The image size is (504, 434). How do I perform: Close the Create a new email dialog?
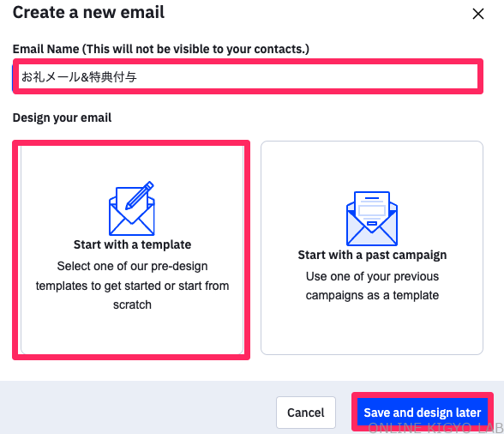tap(478, 14)
